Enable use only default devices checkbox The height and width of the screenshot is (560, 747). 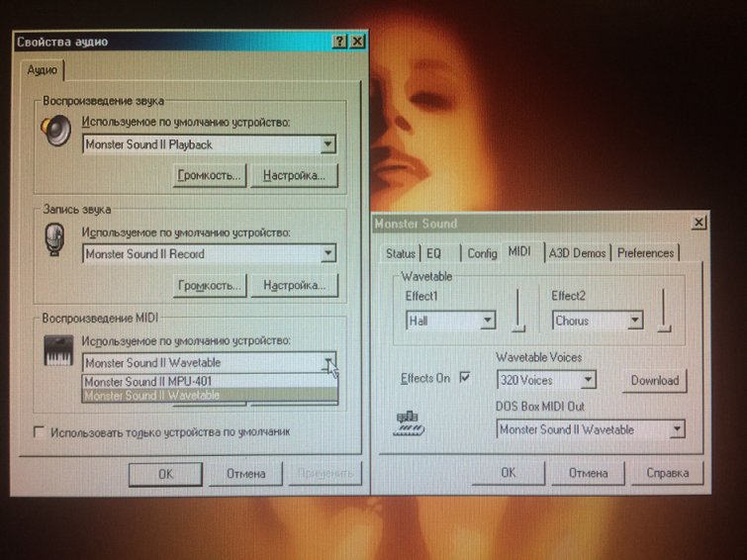39,431
